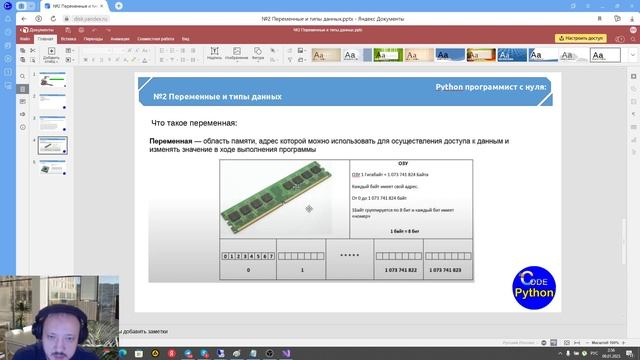This screenshot has width=640, height=360.
Task: Switch to the Анимация tab
Action: tap(120, 39)
